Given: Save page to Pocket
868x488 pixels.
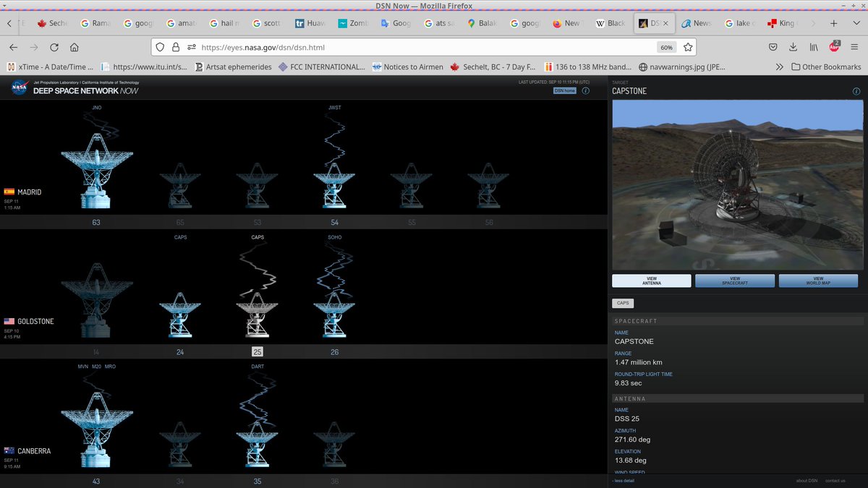Looking at the screenshot, I should click(x=773, y=47).
